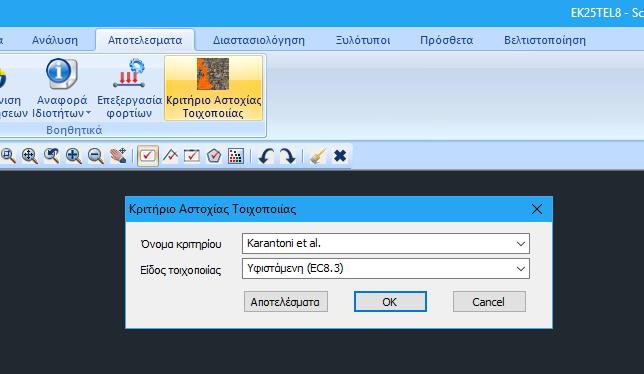Click the redo arrow
The image size is (644, 374).
click(x=288, y=156)
